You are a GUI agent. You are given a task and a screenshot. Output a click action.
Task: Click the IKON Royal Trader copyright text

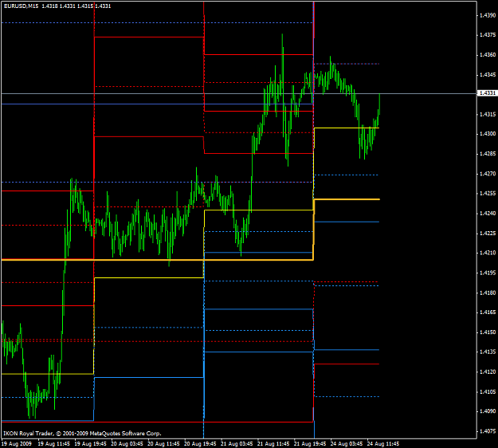click(x=82, y=434)
